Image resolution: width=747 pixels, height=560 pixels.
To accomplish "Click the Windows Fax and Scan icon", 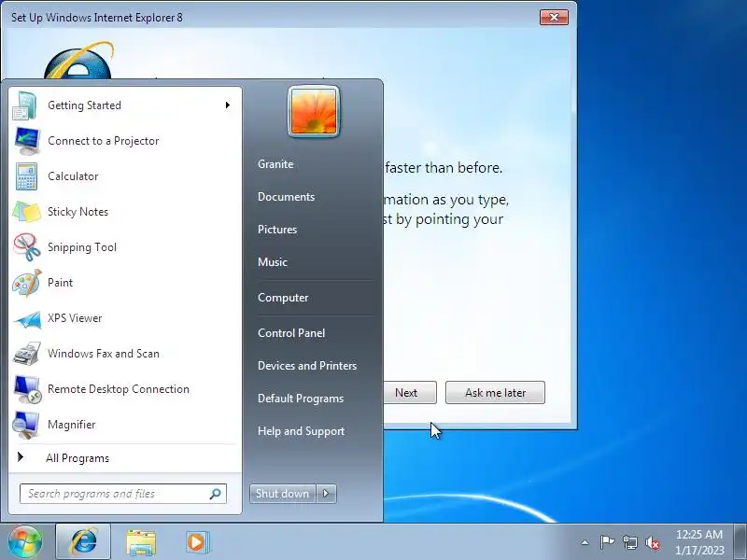I will tap(27, 354).
